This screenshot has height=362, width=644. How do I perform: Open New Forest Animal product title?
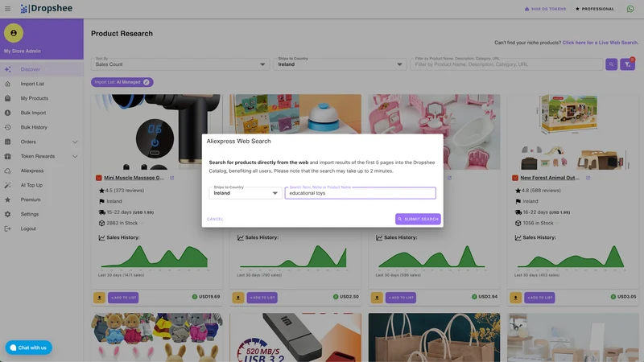click(550, 178)
